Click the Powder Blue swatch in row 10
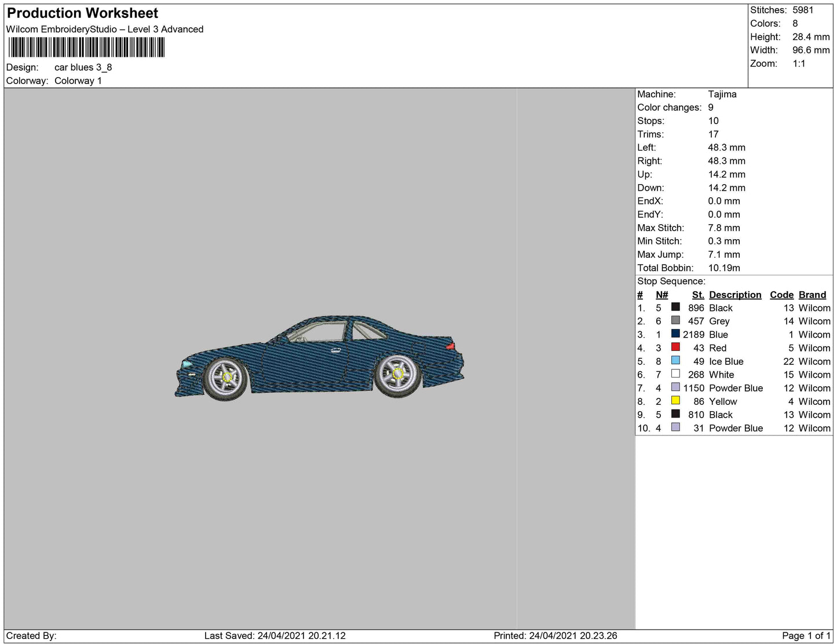 [675, 427]
